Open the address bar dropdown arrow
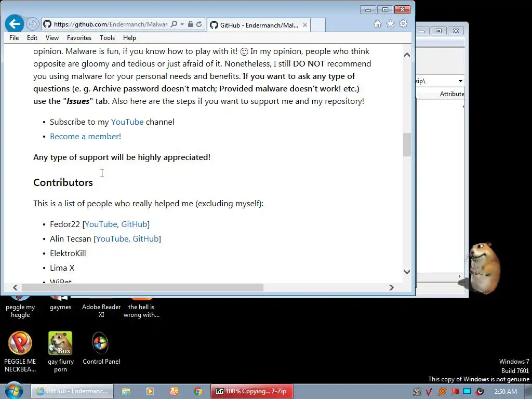 [x=182, y=24]
